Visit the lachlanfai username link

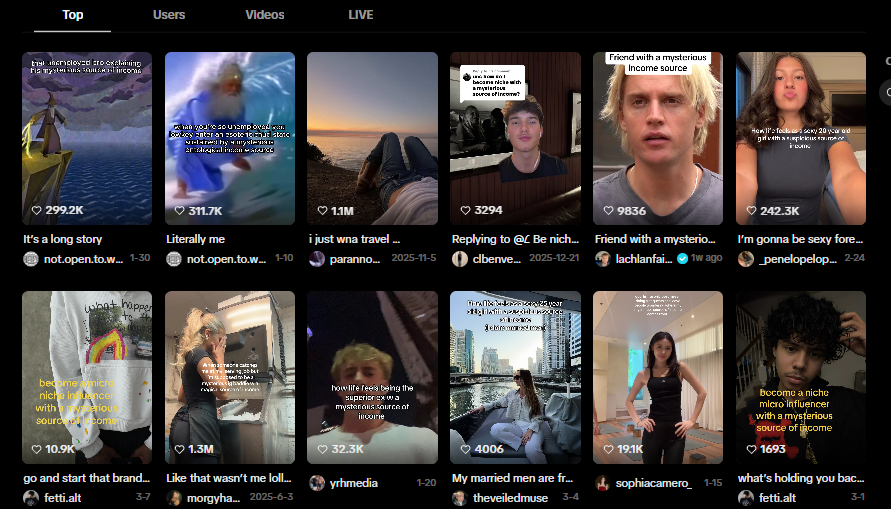click(644, 259)
